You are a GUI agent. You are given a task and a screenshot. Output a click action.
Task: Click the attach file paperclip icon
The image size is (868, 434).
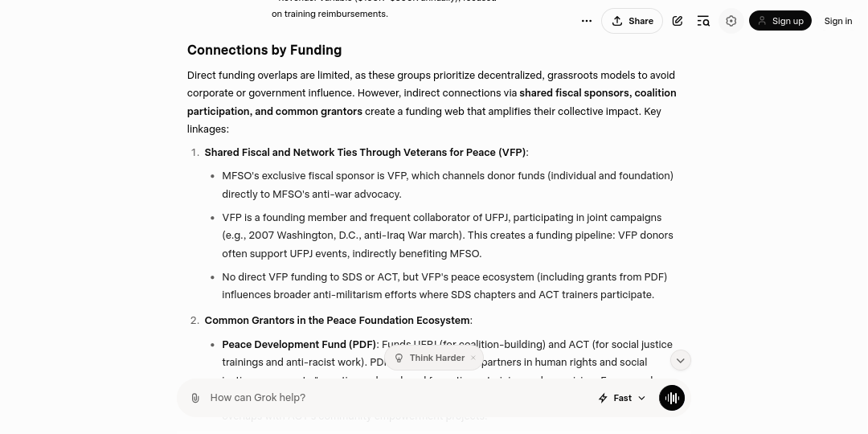point(195,398)
